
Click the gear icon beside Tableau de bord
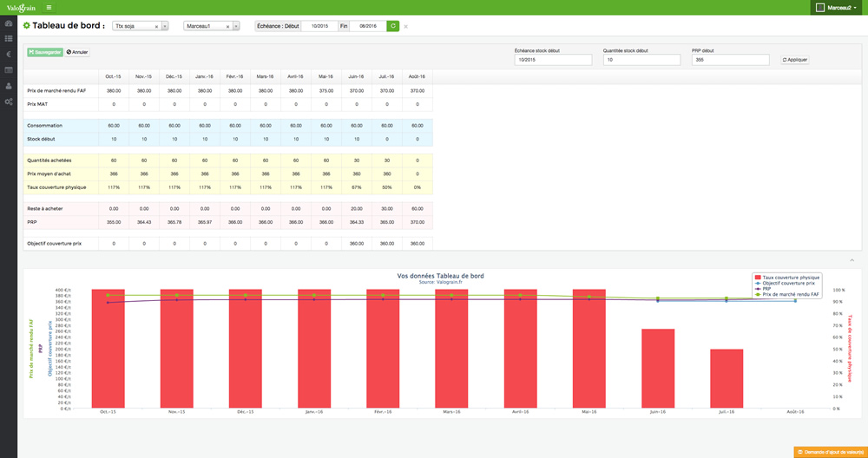pyautogui.click(x=26, y=26)
